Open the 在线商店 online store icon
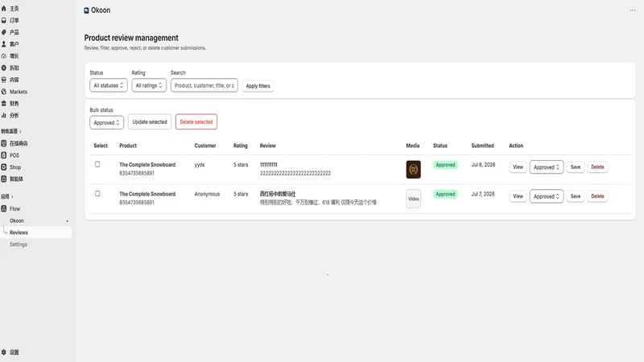 4,143
